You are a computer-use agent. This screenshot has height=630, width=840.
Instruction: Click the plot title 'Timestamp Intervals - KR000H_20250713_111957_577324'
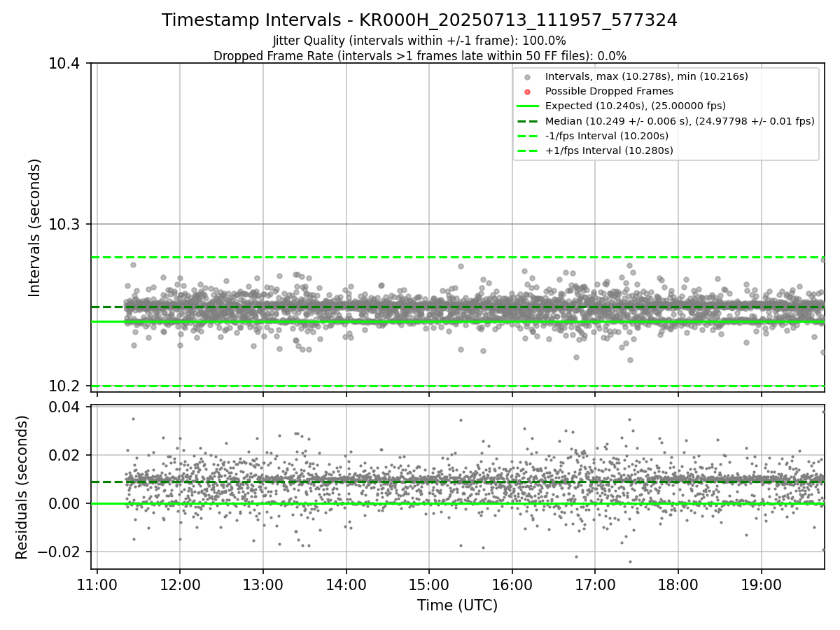[419, 20]
